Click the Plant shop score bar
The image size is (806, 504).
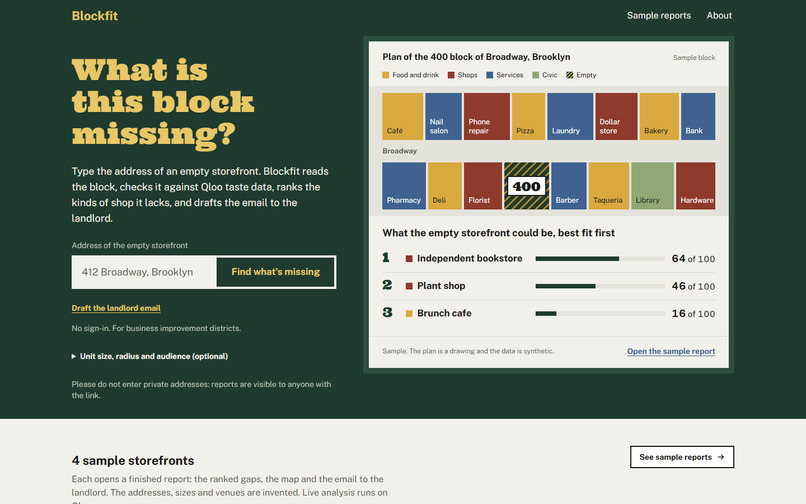tap(600, 286)
